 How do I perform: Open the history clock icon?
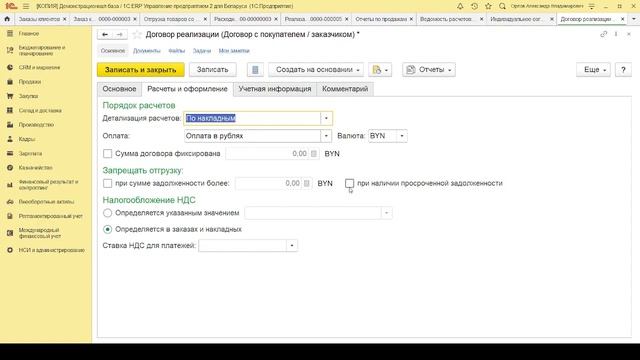click(x=474, y=6)
